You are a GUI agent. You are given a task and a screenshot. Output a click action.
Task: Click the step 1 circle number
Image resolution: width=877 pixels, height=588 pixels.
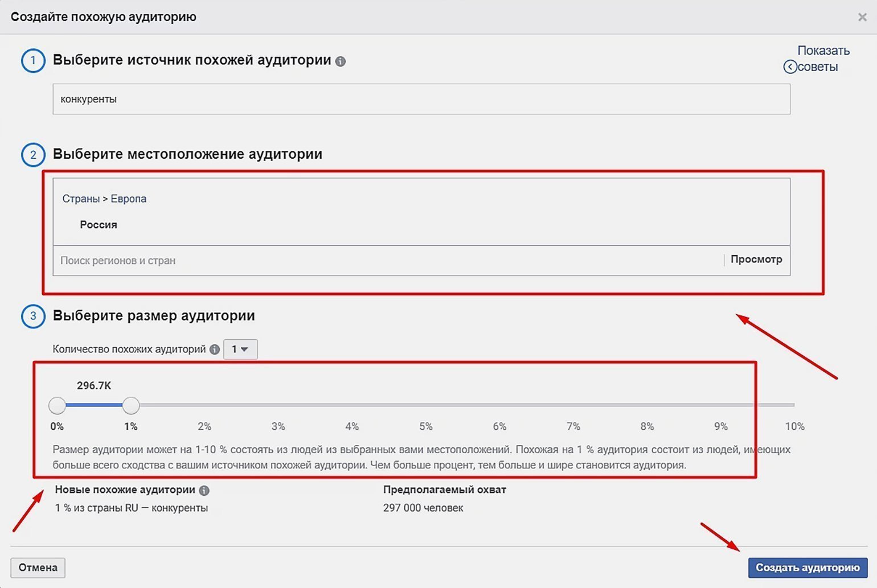(x=33, y=61)
